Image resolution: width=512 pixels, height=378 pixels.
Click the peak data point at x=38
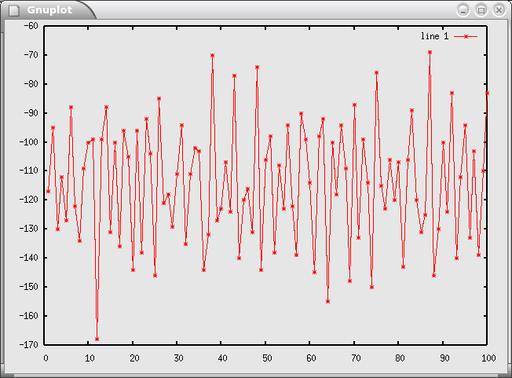(x=212, y=56)
